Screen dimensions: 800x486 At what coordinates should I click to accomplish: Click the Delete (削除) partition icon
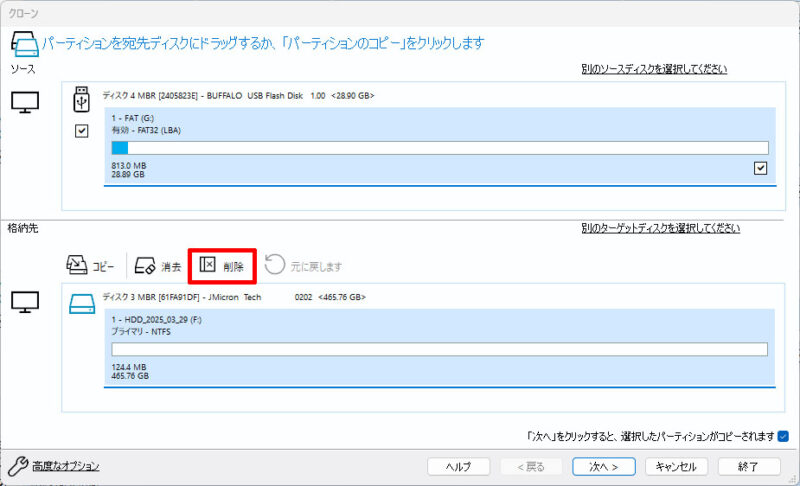tap(208, 265)
